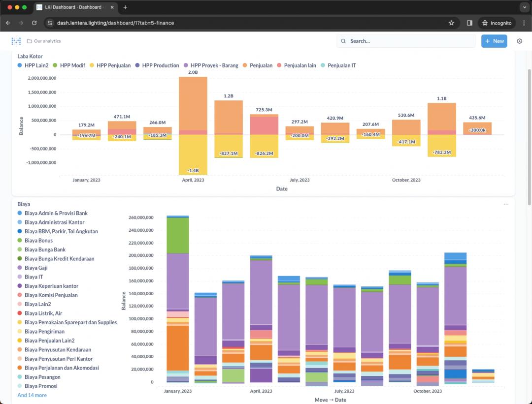Image resolution: width=532 pixels, height=404 pixels.
Task: Bookmark page with the star icon
Action: click(x=451, y=23)
